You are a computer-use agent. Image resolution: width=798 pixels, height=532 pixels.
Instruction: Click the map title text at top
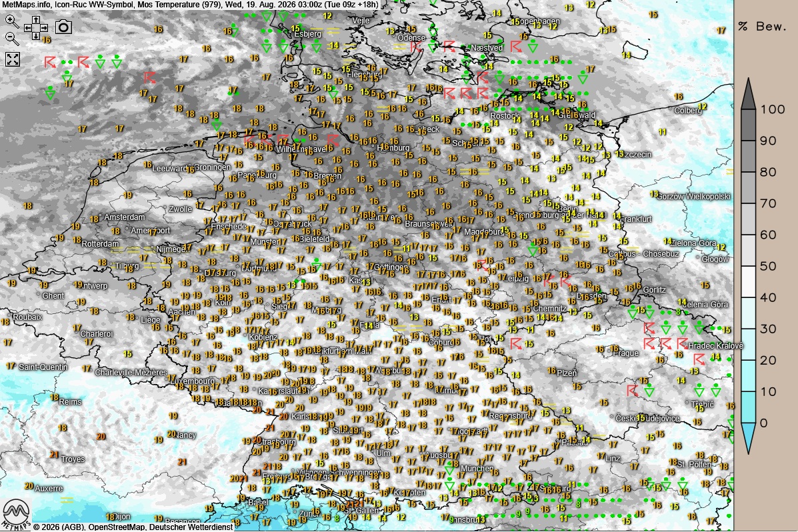190,5
